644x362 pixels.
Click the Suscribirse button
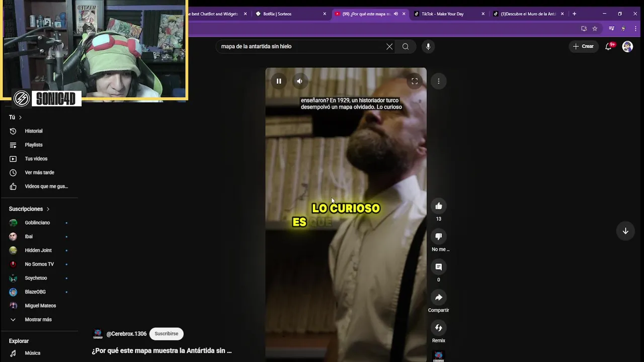tap(167, 333)
